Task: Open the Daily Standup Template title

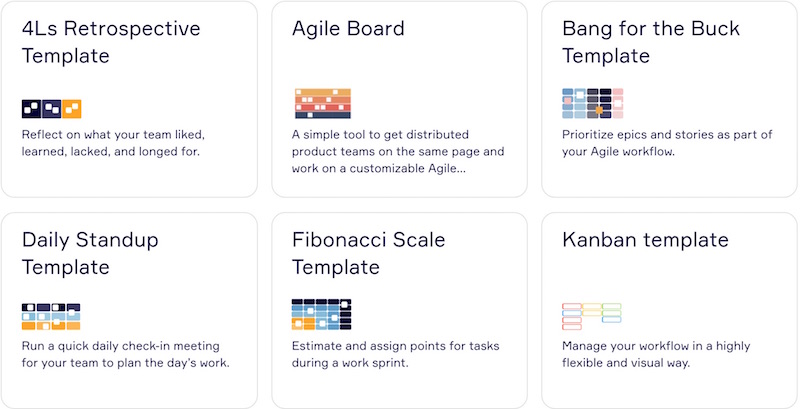Action: [90, 253]
